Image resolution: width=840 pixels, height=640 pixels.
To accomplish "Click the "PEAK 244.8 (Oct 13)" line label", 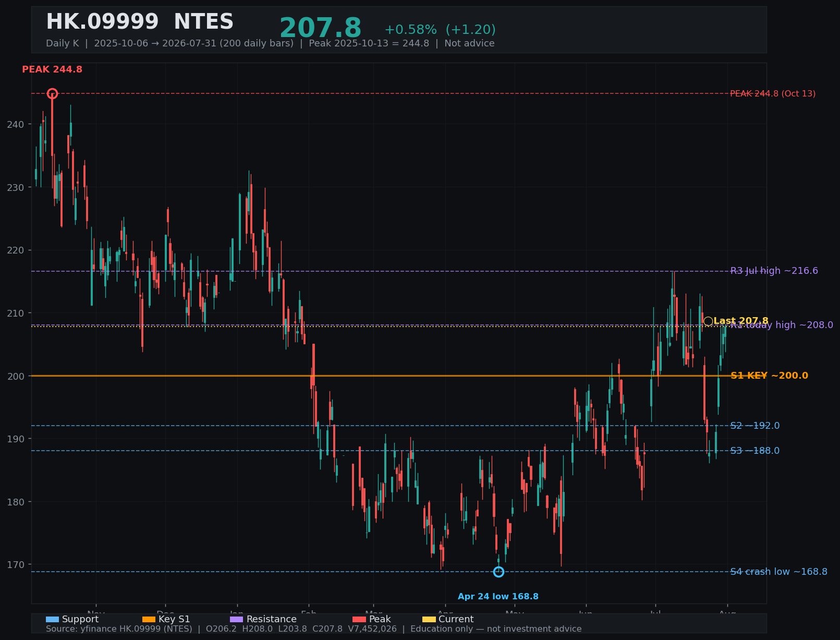I will 773,94.
